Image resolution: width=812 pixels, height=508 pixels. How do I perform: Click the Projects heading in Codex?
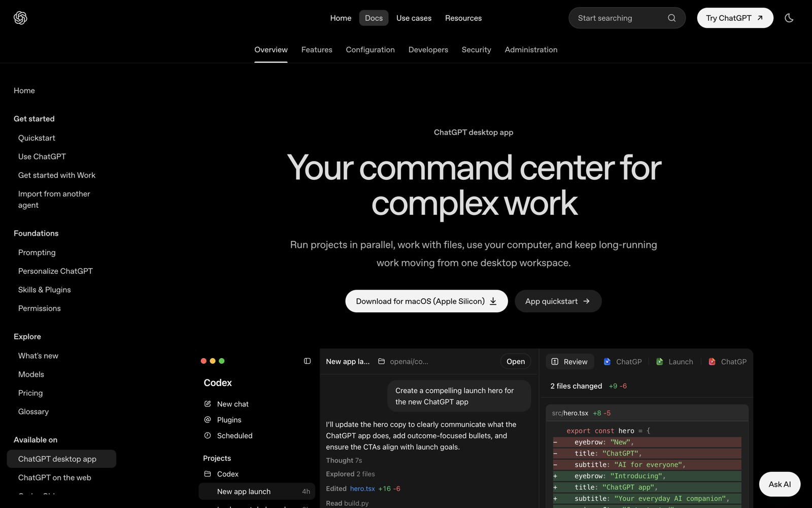click(217, 458)
